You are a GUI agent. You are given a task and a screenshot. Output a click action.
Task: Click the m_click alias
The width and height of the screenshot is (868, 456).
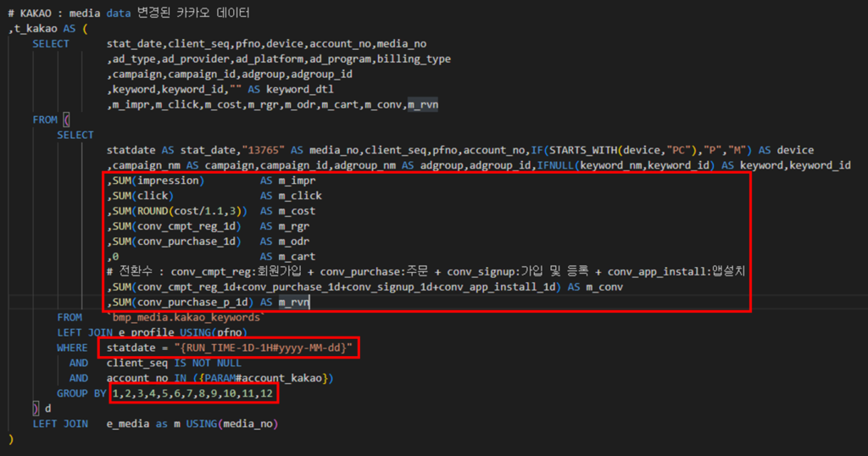300,195
